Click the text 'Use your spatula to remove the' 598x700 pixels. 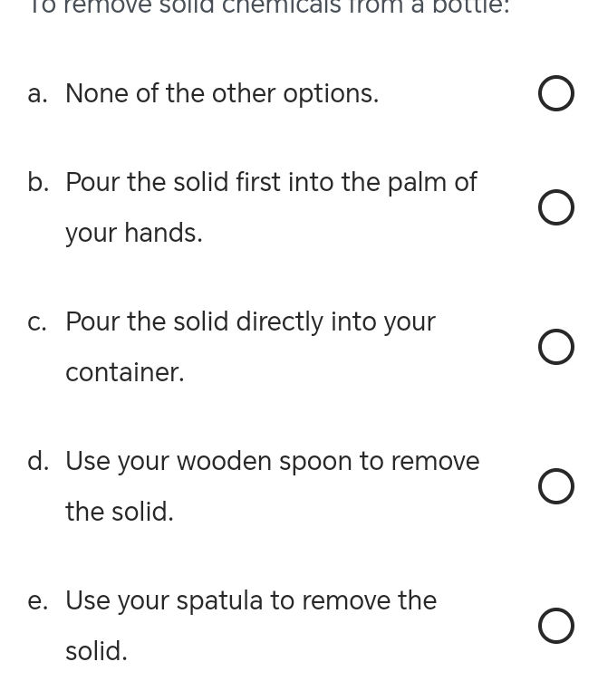251,600
